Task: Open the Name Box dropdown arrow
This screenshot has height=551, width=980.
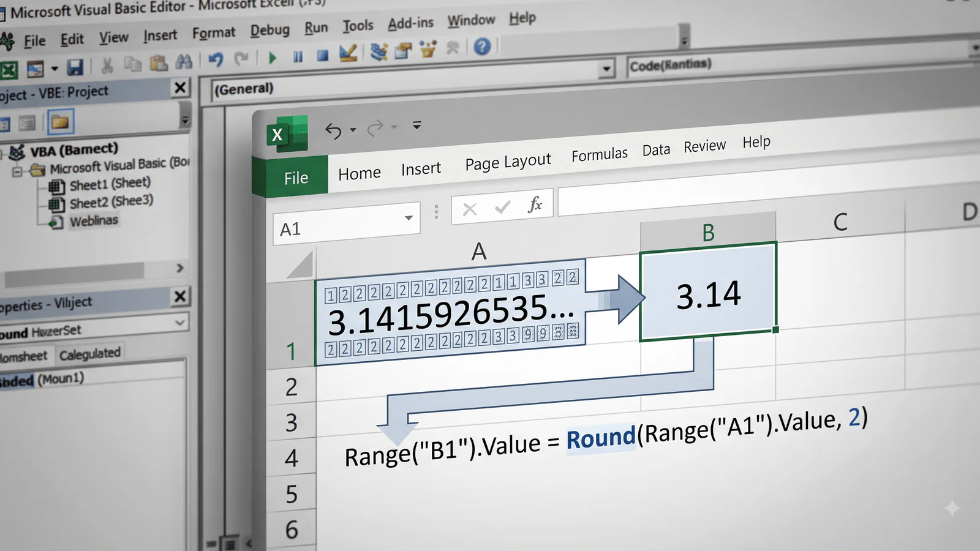Action: (x=409, y=218)
